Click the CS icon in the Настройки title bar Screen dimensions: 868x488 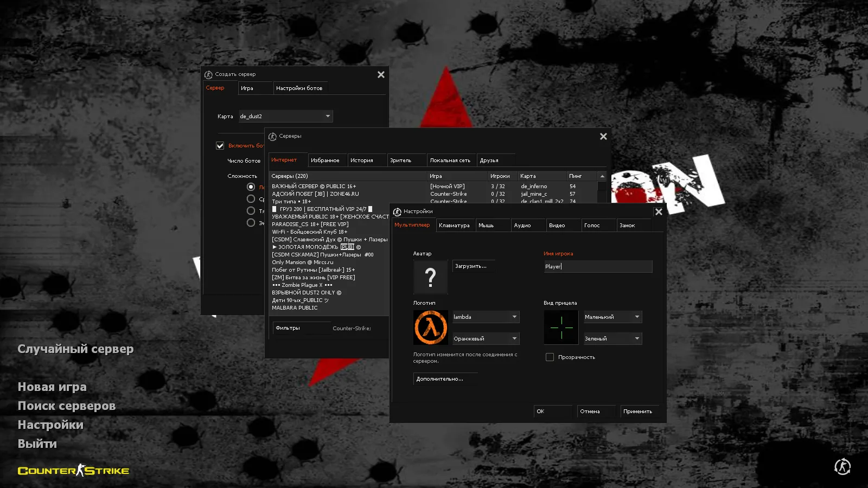(x=395, y=211)
